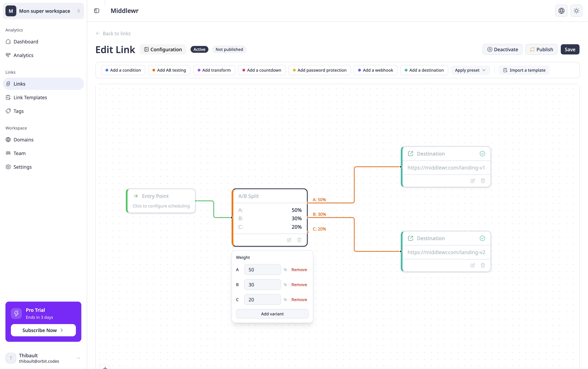Publish the link
588x369 pixels.
[541, 49]
